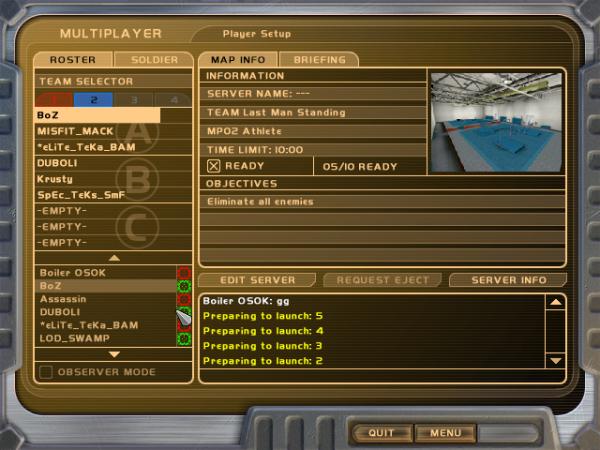
Task: Click LOD_SWAMP's green status icon
Action: (x=184, y=339)
